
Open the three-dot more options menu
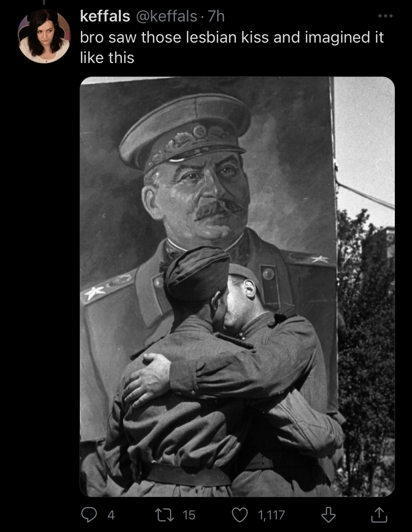point(385,16)
